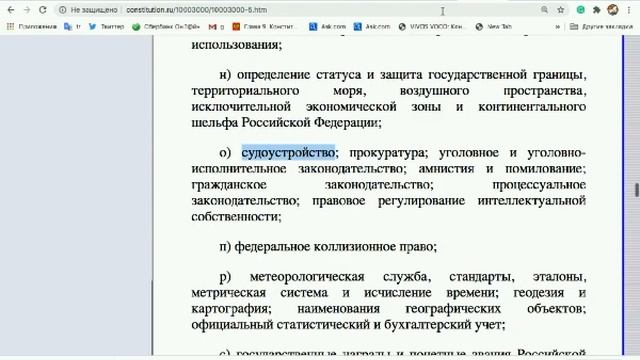Image resolution: width=640 pixels, height=360 pixels.
Task: Click the word 'метеорологическая' in paragraph р)
Action: click(x=307, y=277)
